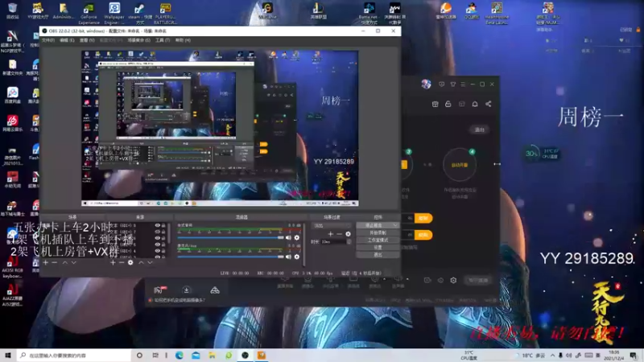Expand the stop streaming button dropdown arrow
The image size is (644, 362).
395,225
